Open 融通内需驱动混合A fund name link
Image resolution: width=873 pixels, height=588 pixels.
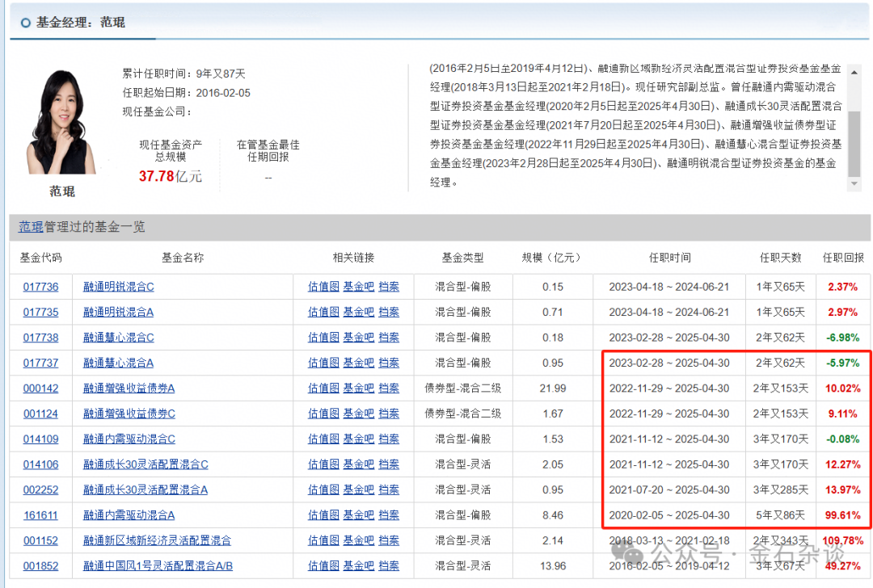[129, 515]
